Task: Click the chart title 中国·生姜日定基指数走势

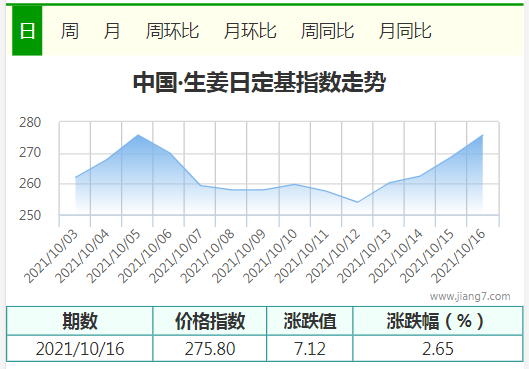Action: (259, 82)
